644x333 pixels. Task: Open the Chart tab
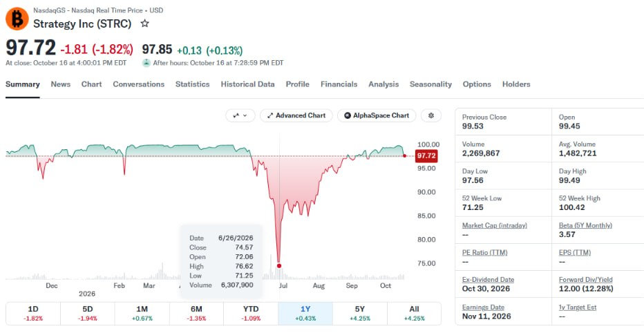(x=92, y=84)
